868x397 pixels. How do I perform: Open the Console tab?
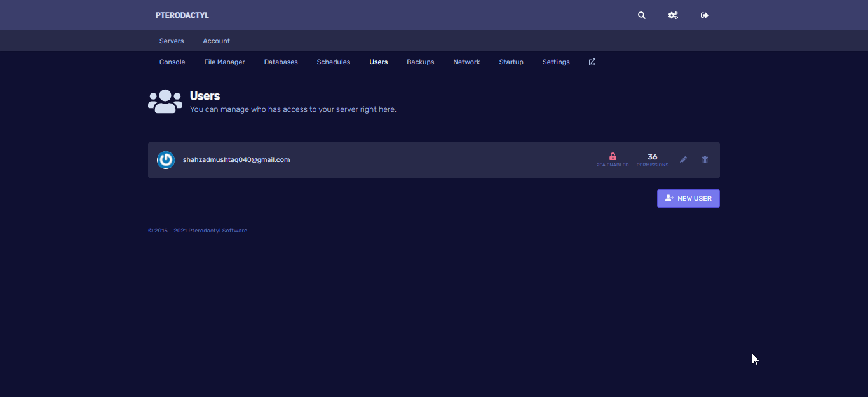click(x=172, y=62)
